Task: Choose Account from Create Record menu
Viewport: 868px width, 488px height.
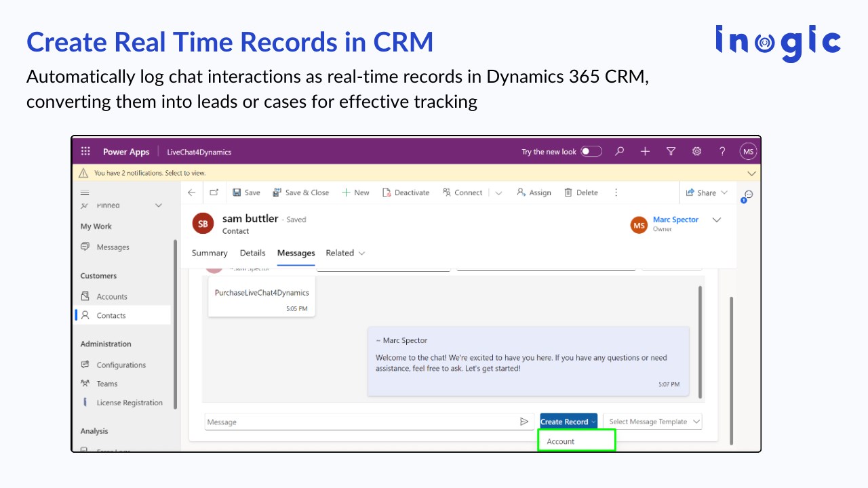Action: pos(576,441)
